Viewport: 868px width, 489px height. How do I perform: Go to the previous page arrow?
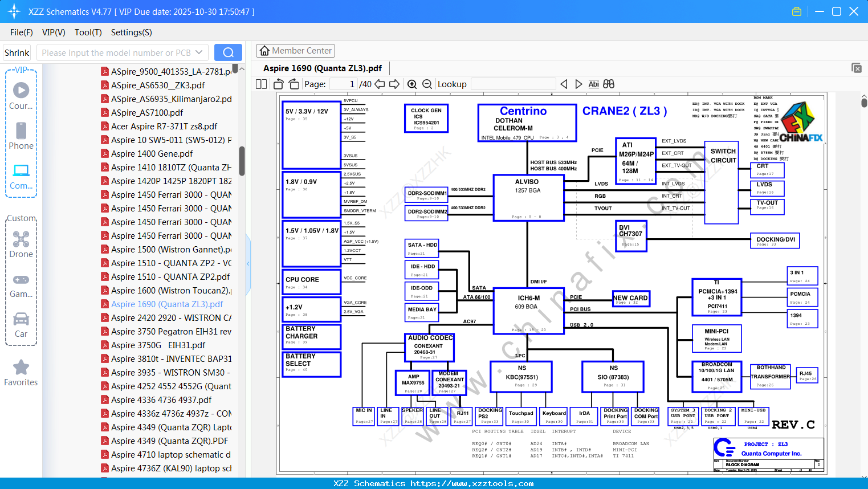[x=380, y=84]
